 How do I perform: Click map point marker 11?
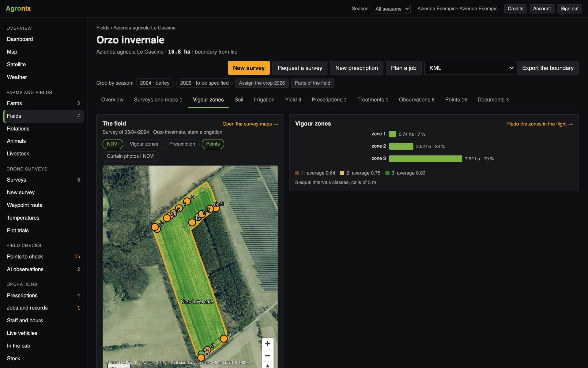pos(224,339)
